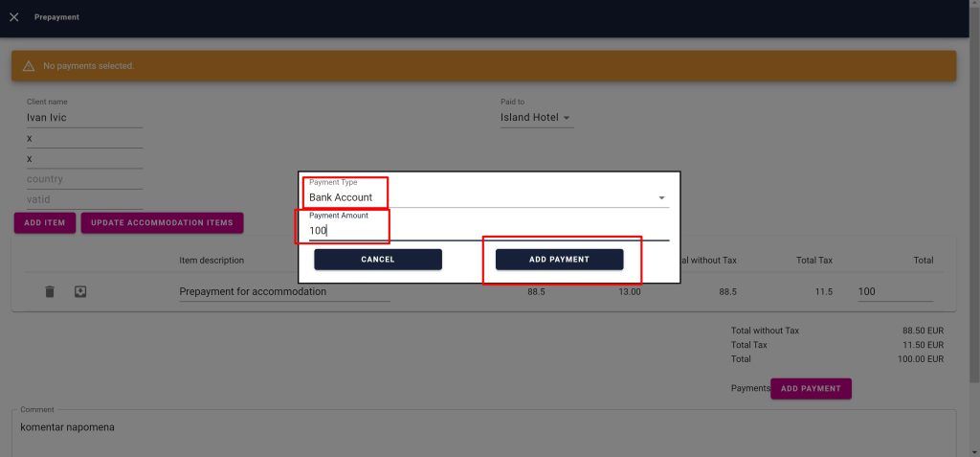980x457 pixels.
Task: Click the Add Item button
Action: coord(45,223)
